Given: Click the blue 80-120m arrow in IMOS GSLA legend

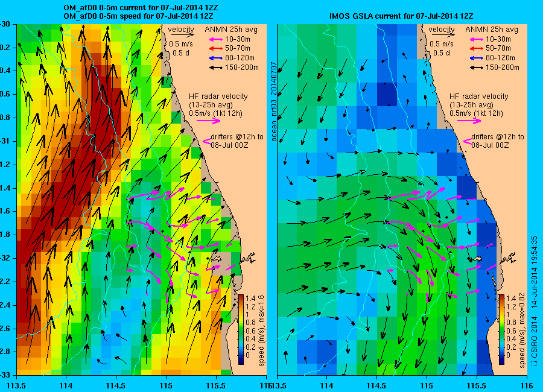Looking at the screenshot, I should 477,58.
